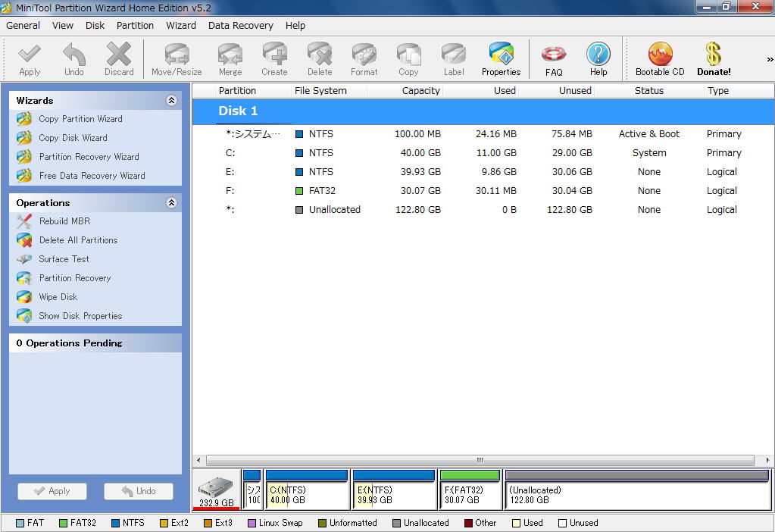Expand the toolbar overflow chevron
The width and height of the screenshot is (775, 532).
[770, 59]
